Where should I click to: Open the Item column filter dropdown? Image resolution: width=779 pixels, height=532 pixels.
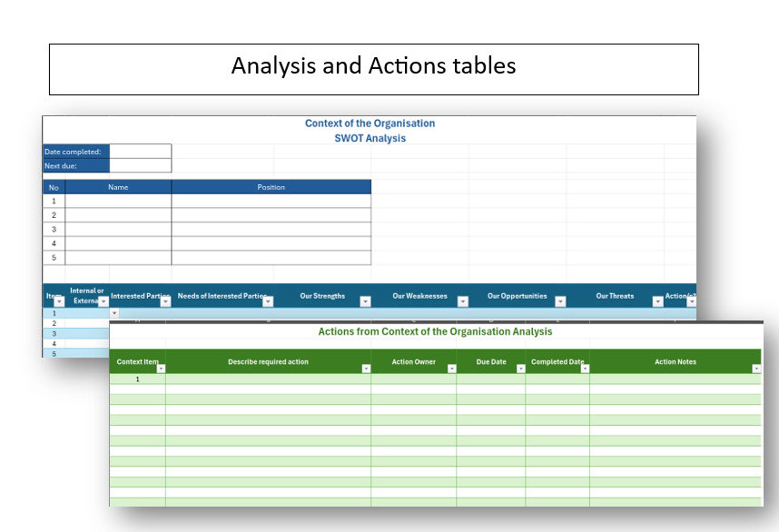(x=59, y=302)
